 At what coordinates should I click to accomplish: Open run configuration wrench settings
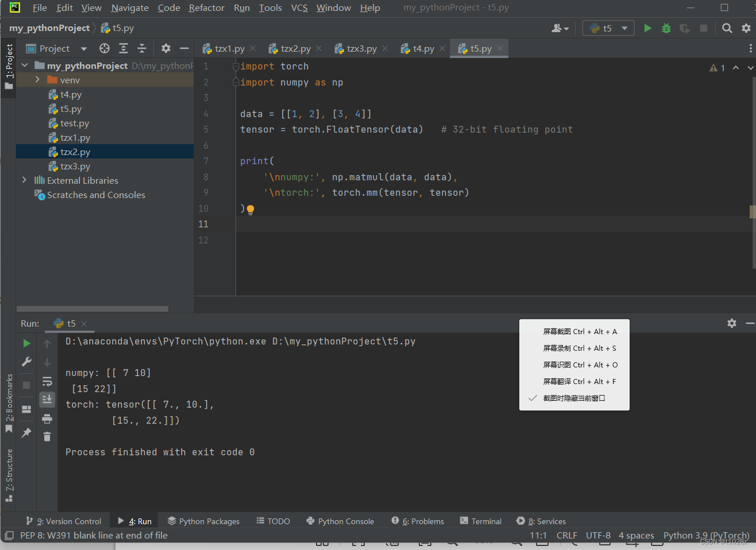pos(26,362)
